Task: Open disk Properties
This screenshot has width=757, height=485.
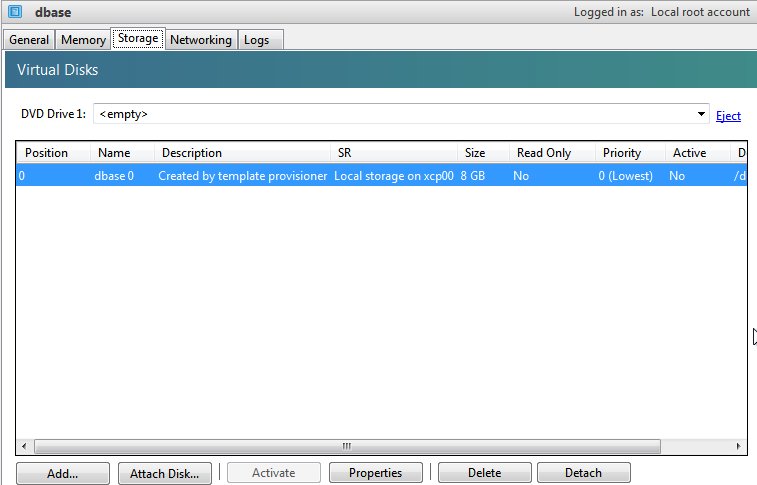Action: coord(376,473)
